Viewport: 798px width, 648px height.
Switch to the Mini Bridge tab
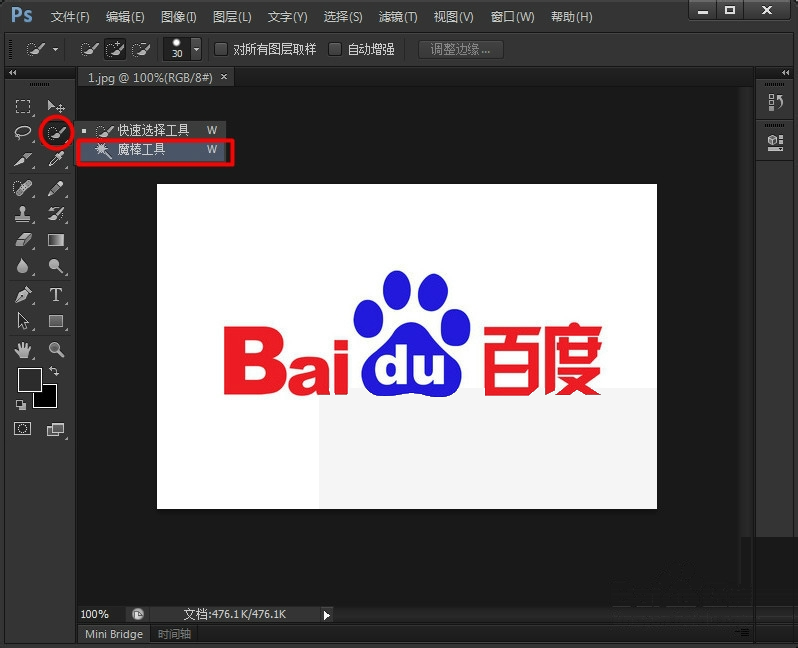pyautogui.click(x=114, y=634)
